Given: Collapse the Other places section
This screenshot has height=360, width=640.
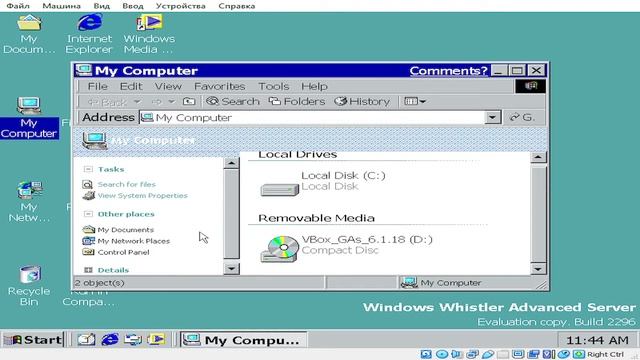Looking at the screenshot, I should [x=88, y=214].
